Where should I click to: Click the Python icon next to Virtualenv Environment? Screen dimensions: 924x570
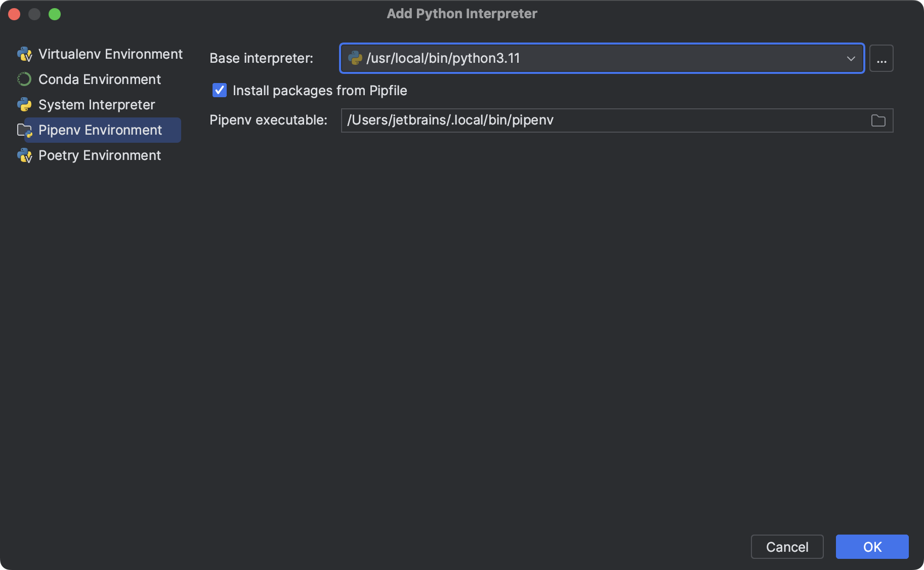click(x=25, y=54)
